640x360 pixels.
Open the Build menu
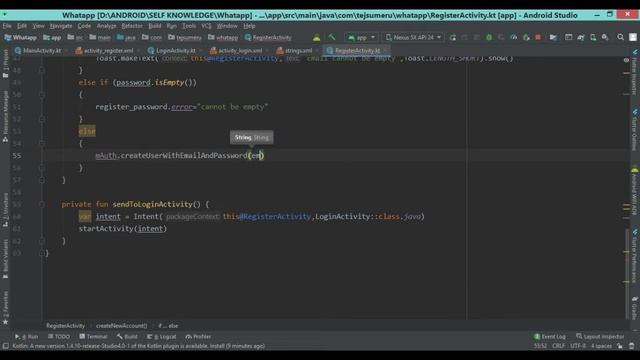click(x=155, y=26)
